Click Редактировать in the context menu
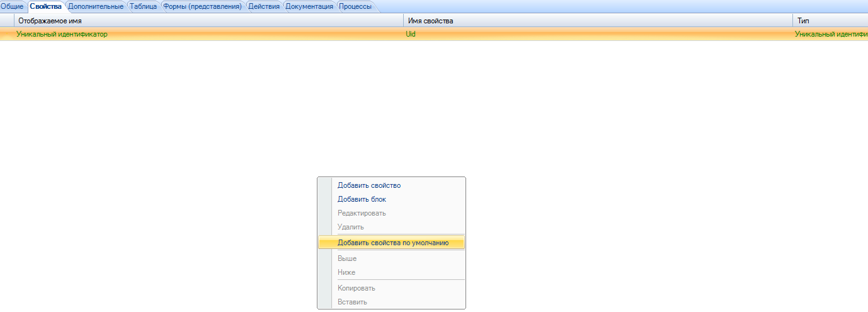Screen dimensions: 868x312 coord(391,213)
